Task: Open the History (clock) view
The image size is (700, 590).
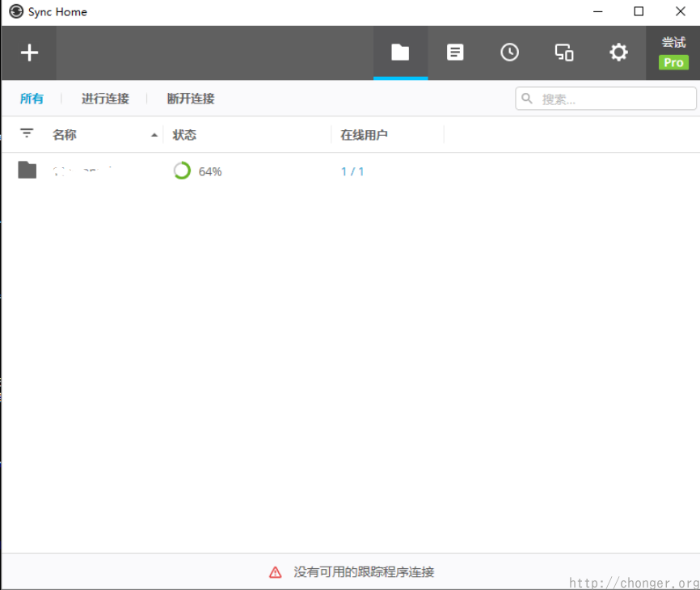Action: [x=509, y=52]
